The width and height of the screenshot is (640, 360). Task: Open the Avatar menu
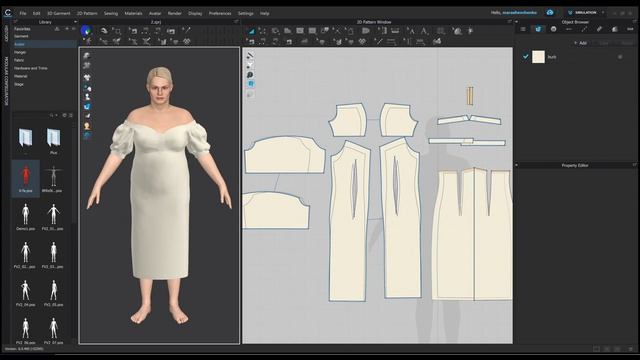coord(155,13)
